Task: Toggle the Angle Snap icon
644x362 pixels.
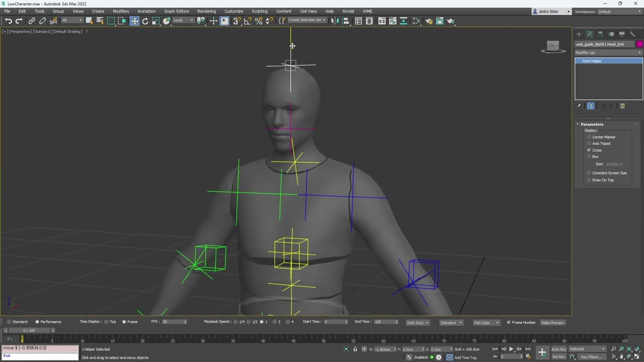Action: pyautogui.click(x=248, y=21)
